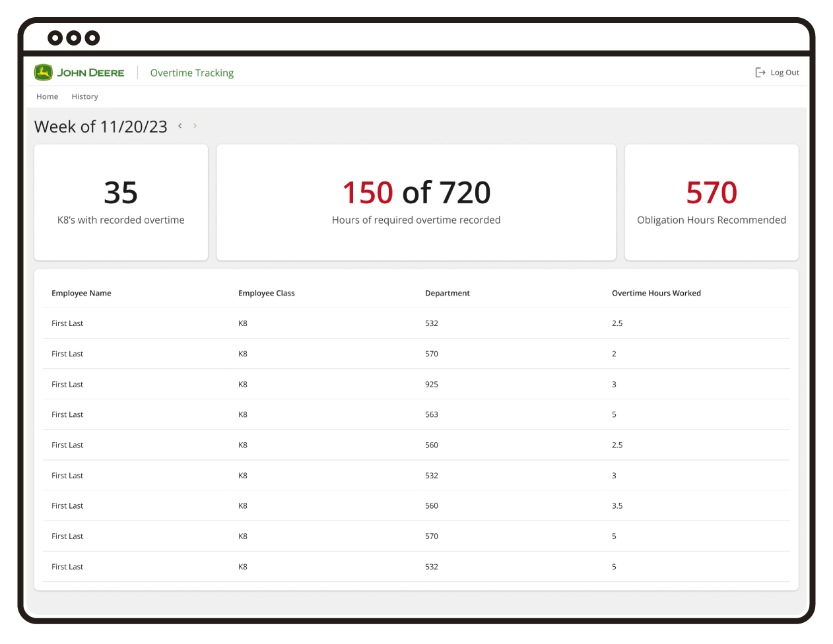Sort by Department column header
The width and height of the screenshot is (833, 644).
[448, 293]
